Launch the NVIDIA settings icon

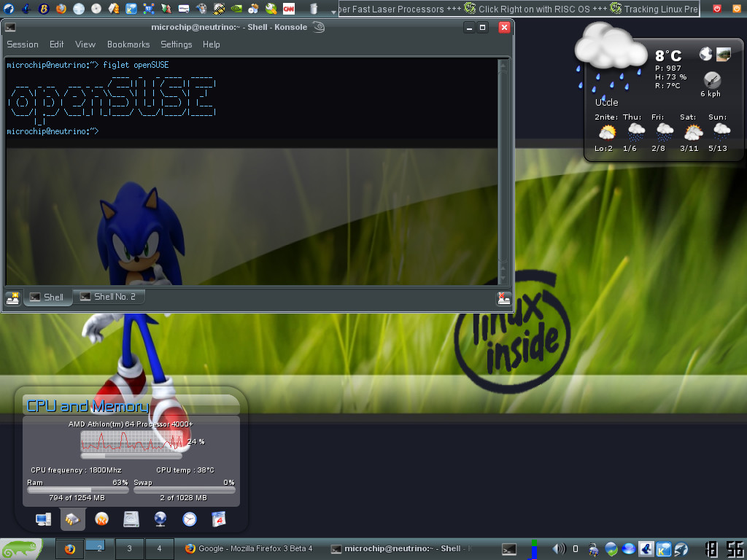(x=236, y=9)
